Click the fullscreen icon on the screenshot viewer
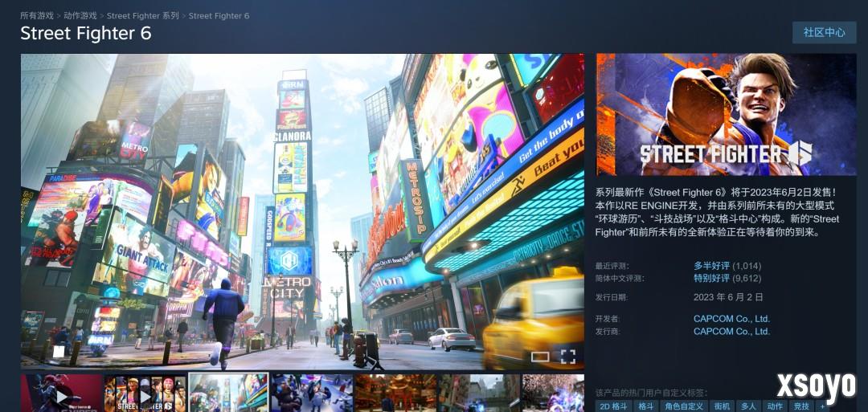868x412 pixels. (568, 356)
